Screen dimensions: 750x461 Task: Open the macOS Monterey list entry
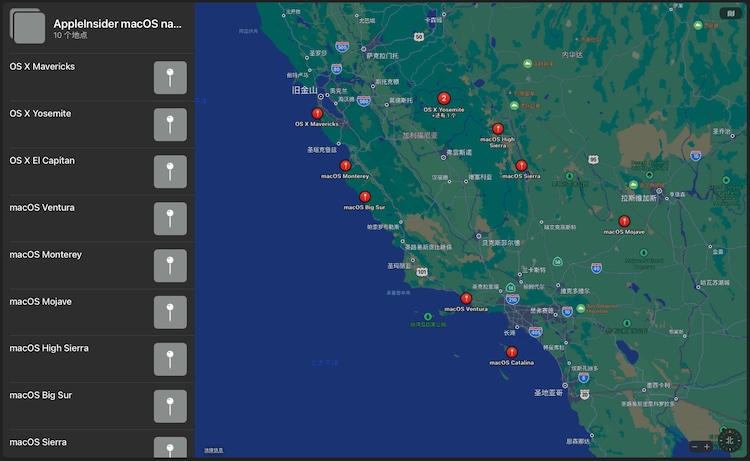tap(98, 265)
